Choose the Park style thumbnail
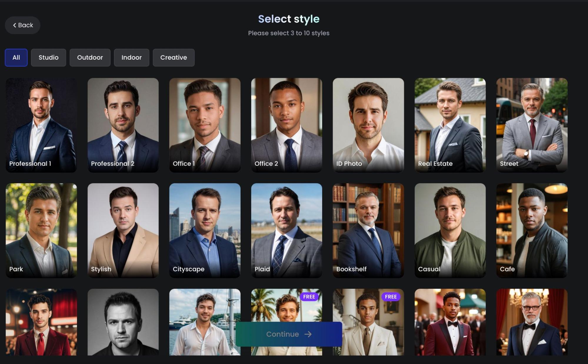Viewport: 588px width, 364px height. coord(41,231)
